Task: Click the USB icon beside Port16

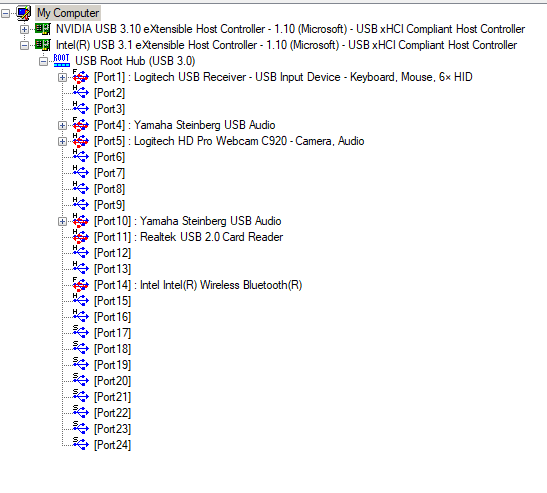Action: point(81,316)
